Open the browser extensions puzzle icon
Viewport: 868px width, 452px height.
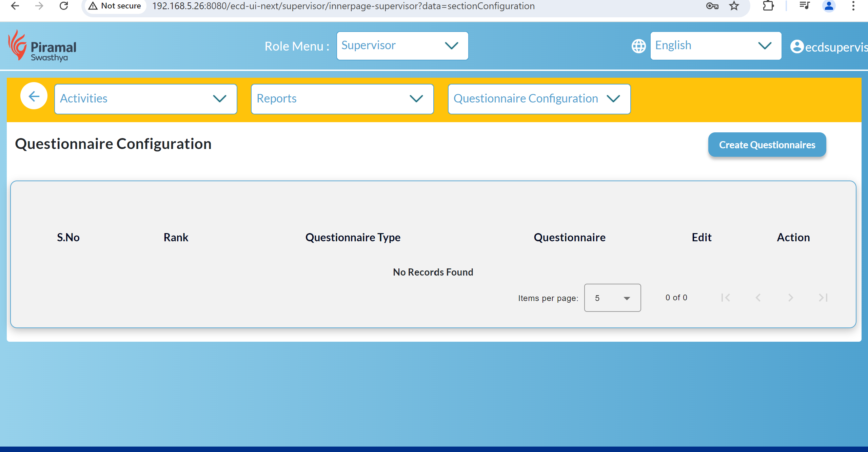pos(768,6)
